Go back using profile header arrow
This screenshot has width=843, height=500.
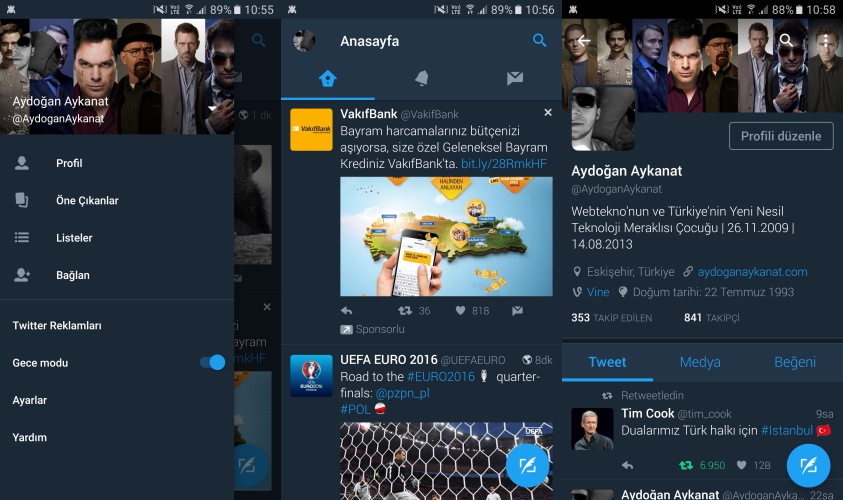(584, 40)
